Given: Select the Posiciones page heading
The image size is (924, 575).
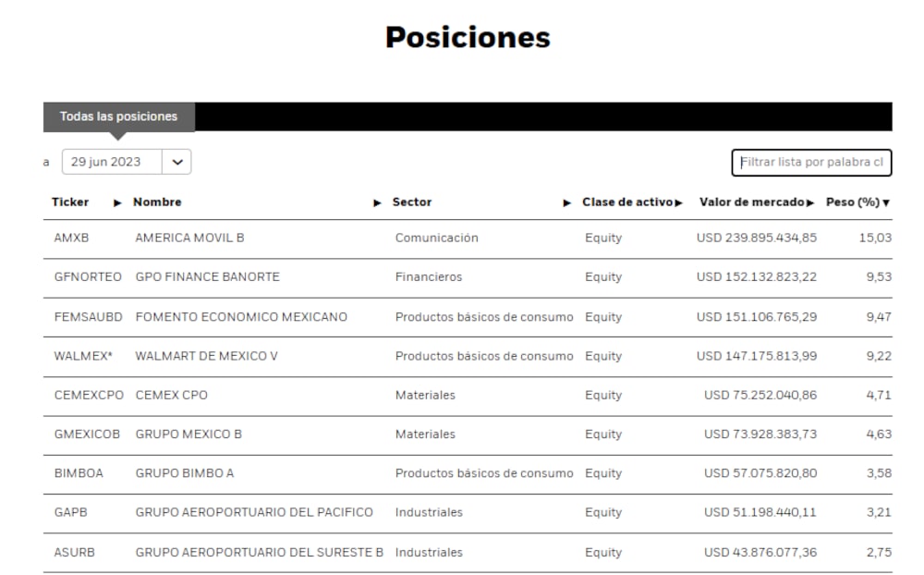Looking at the screenshot, I should tap(468, 37).
